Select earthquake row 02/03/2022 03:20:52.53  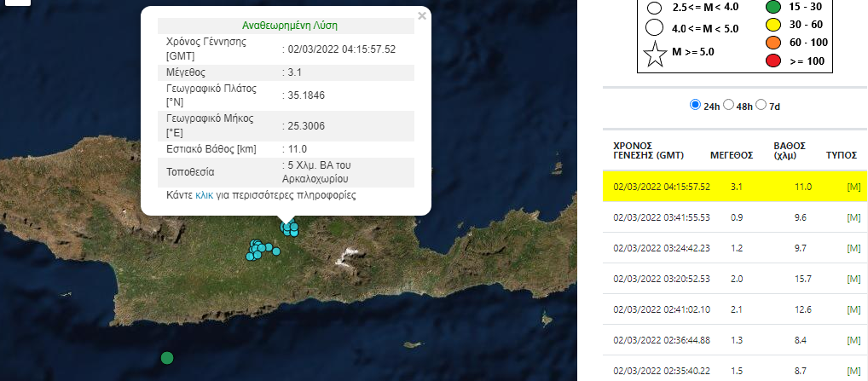pos(735,279)
